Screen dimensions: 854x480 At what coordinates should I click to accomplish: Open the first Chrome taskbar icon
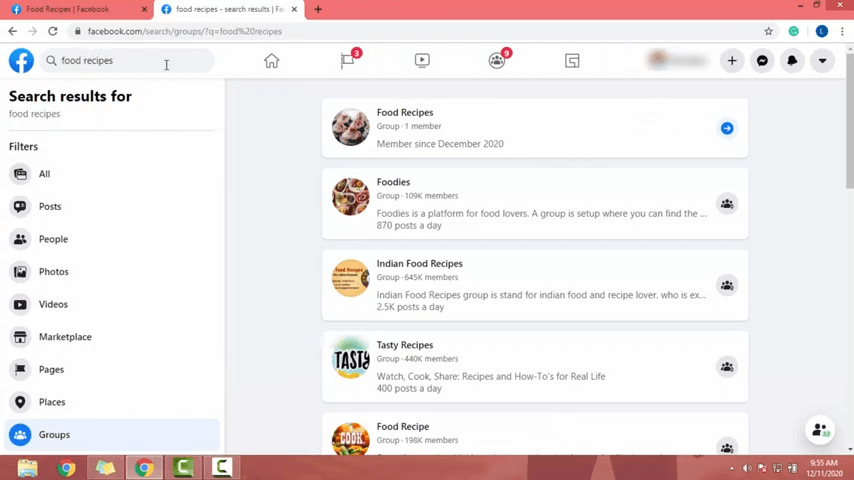coord(66,467)
